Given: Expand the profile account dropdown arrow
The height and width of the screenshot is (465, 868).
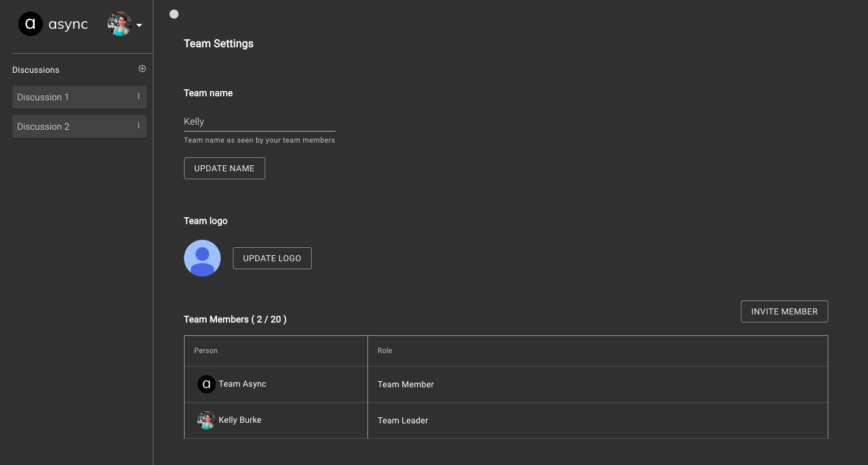Looking at the screenshot, I should [x=139, y=26].
